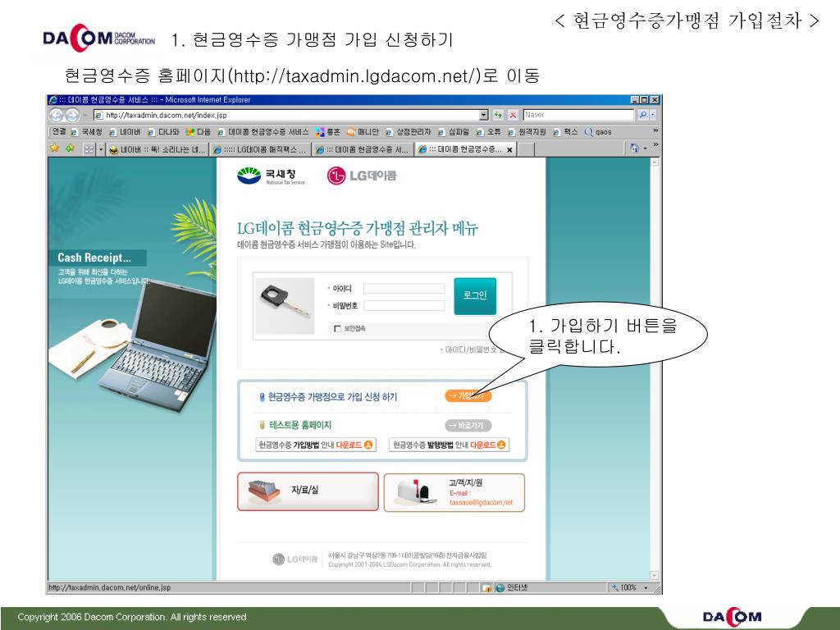This screenshot has height=630, width=840.
Task: Close the active 데이콤 현금영수증 tab
Action: [509, 150]
